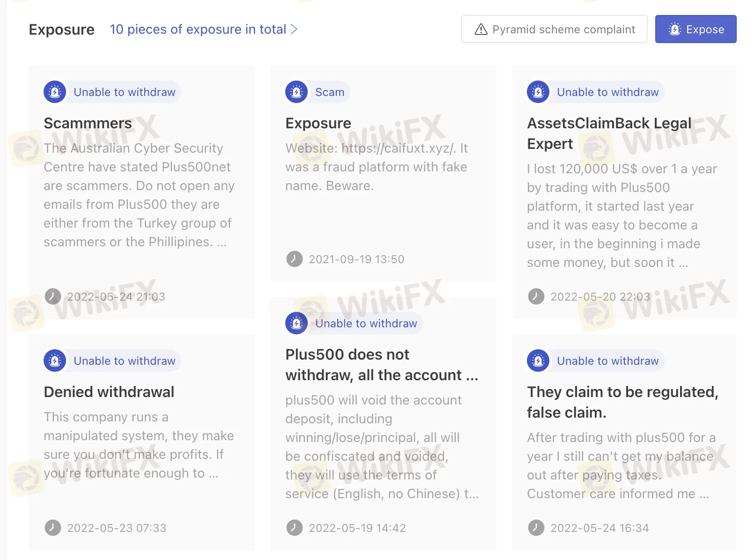
Task: Open the Scammmers exposure title
Action: pos(88,123)
